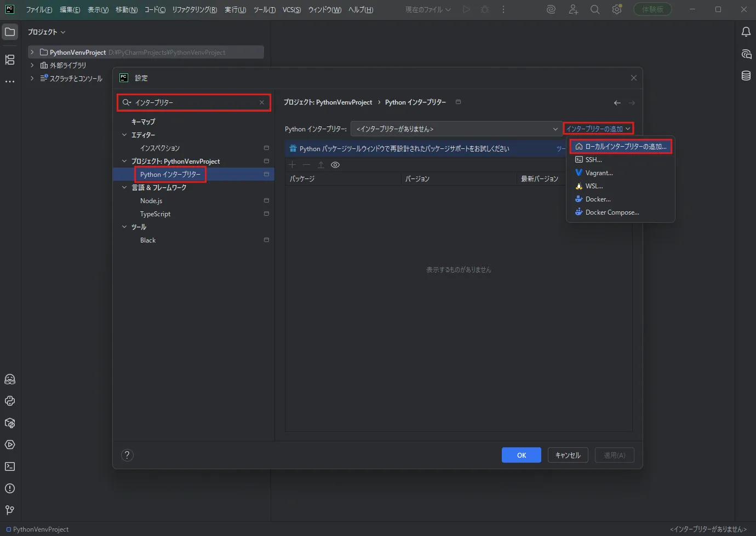Open the プロジェクト view dropdown
This screenshot has width=756, height=536.
pos(47,32)
